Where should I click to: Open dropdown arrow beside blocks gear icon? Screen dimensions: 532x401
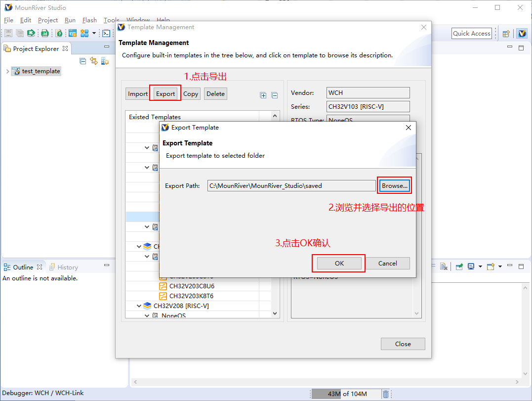tap(94, 33)
